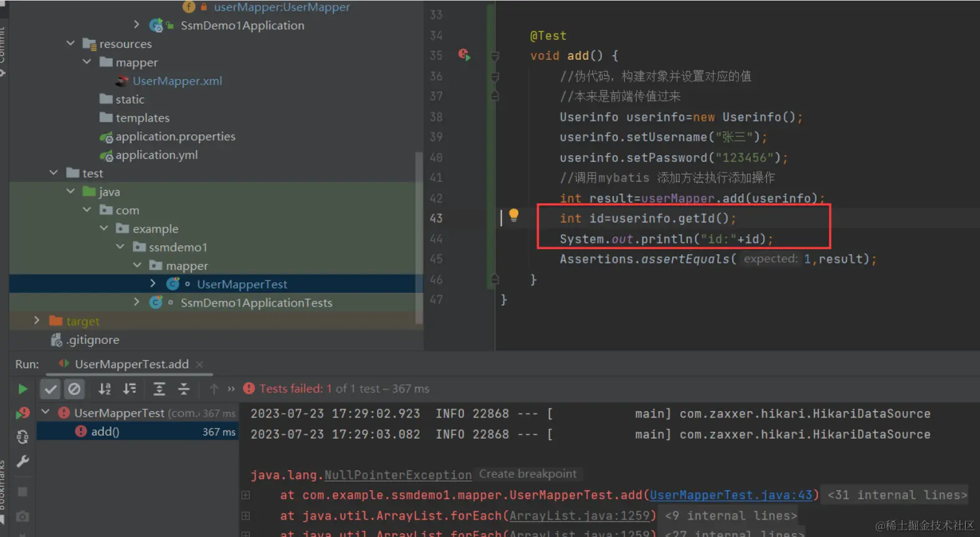Click the yellow lightbulb intention icon
The height and width of the screenshot is (537, 980).
click(513, 215)
